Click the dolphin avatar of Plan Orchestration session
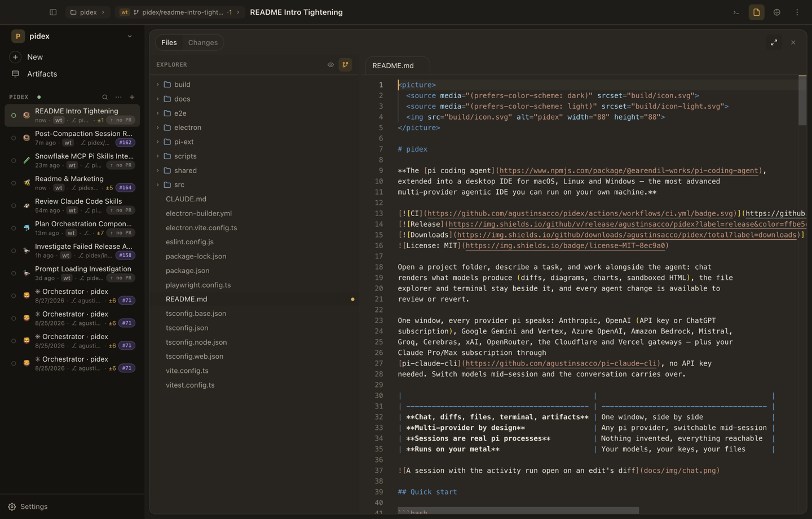 [27, 228]
